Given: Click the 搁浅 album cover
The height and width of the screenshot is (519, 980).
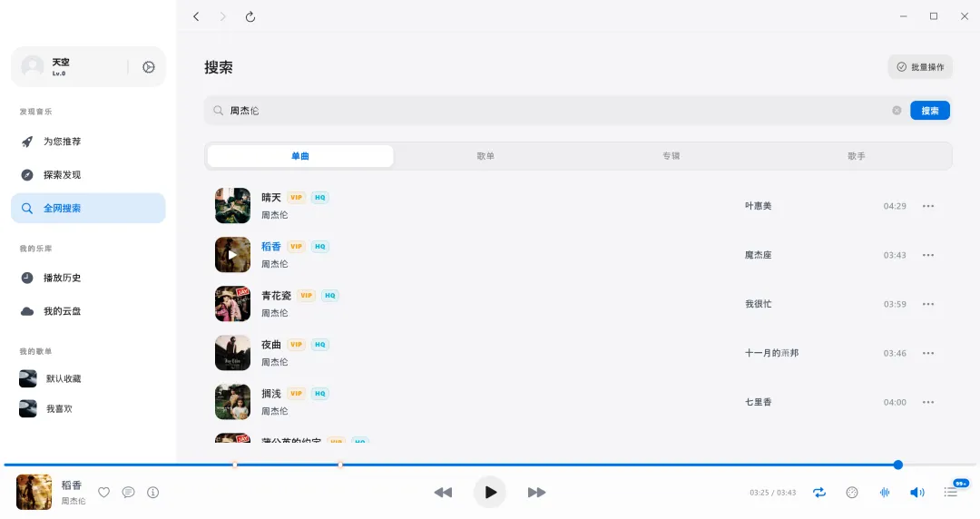Looking at the screenshot, I should click(232, 401).
